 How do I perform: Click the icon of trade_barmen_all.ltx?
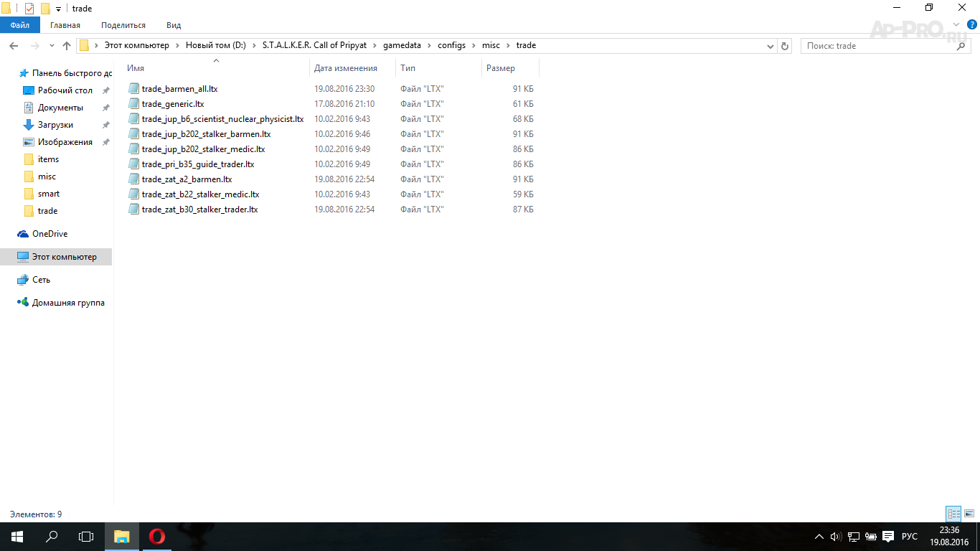[133, 89]
